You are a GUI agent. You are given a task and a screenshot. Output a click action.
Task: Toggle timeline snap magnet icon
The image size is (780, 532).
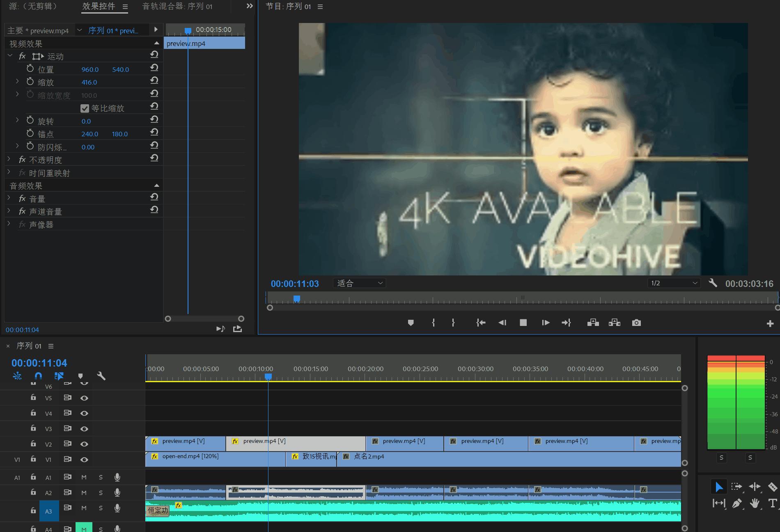(x=38, y=376)
